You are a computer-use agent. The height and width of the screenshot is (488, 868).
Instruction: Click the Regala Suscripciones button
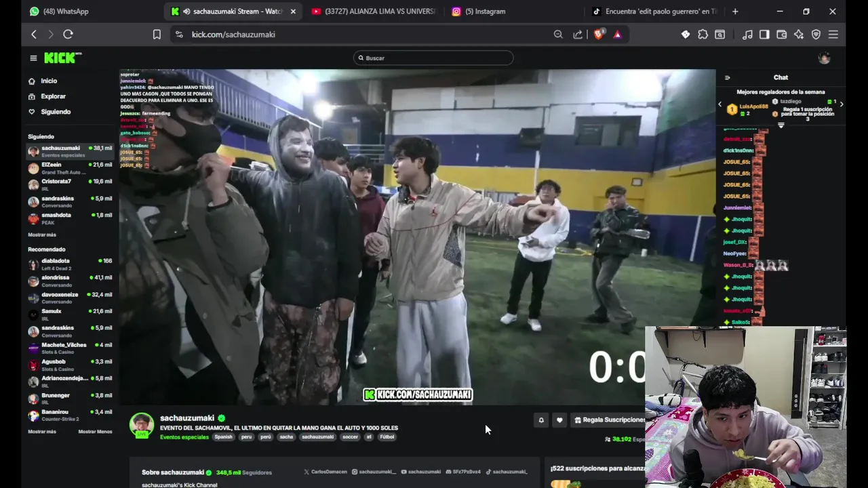click(x=609, y=420)
